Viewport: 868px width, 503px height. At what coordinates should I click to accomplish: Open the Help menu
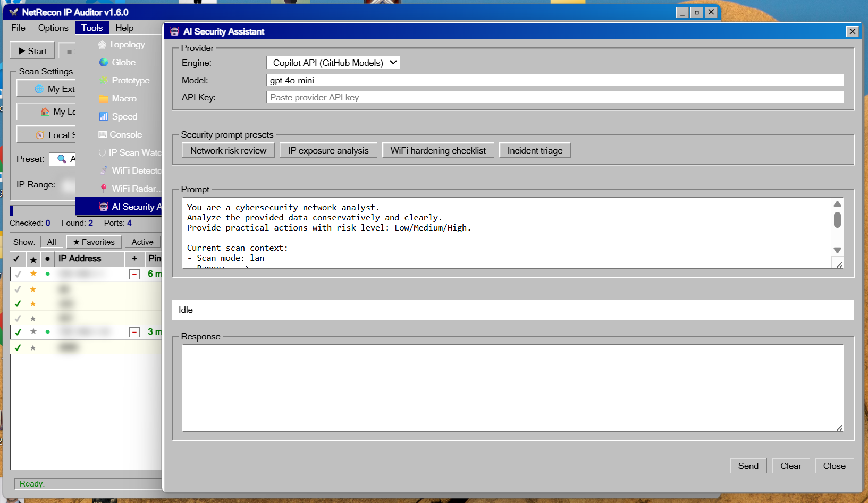click(124, 28)
